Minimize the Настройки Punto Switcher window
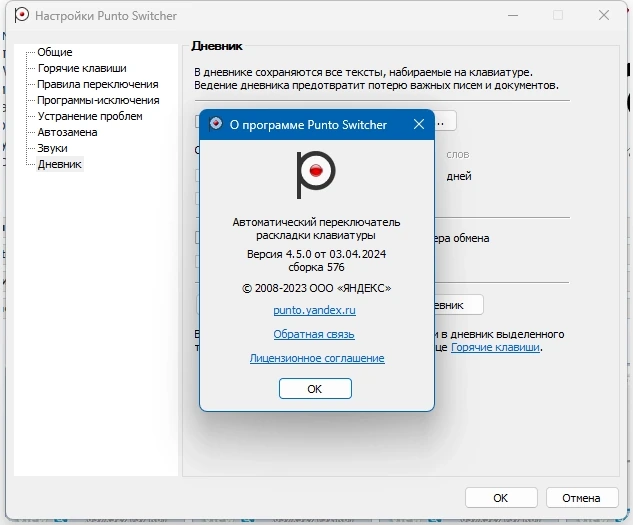This screenshot has width=633, height=525. click(513, 15)
